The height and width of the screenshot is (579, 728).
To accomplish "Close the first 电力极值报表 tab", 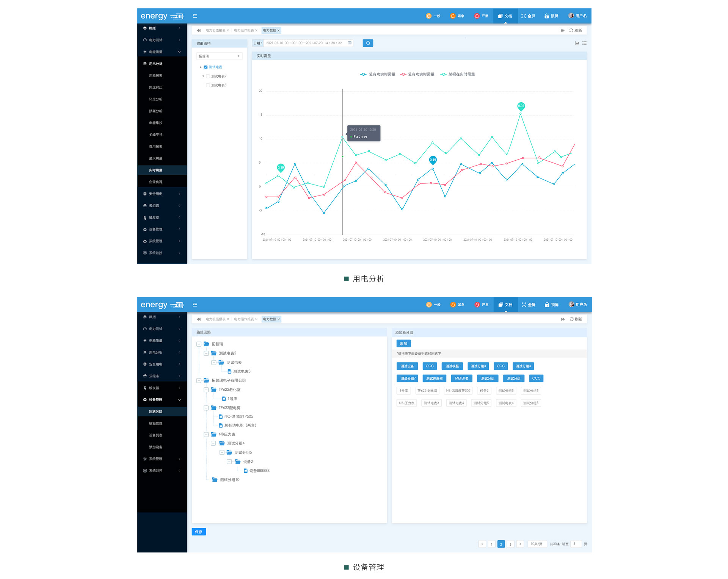I will [228, 30].
